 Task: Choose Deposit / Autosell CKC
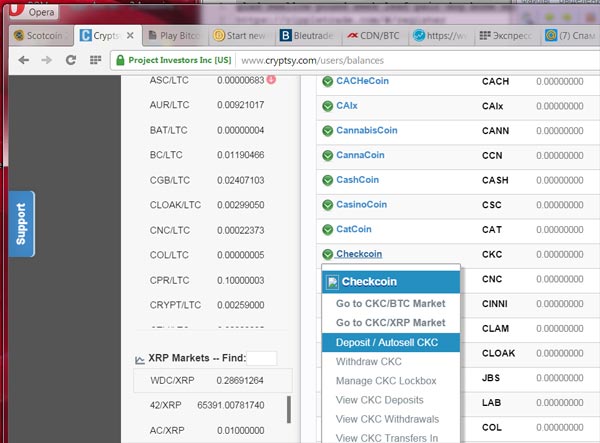pyautogui.click(x=391, y=342)
